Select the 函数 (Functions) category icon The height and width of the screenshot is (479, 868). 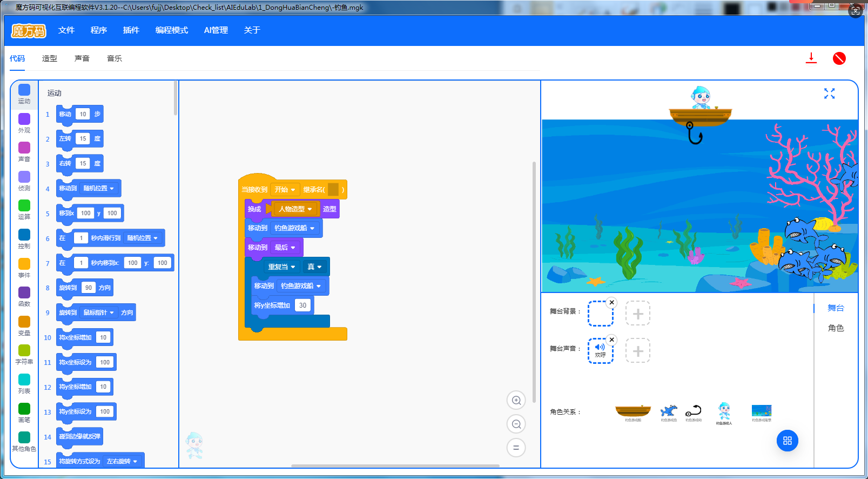(24, 292)
